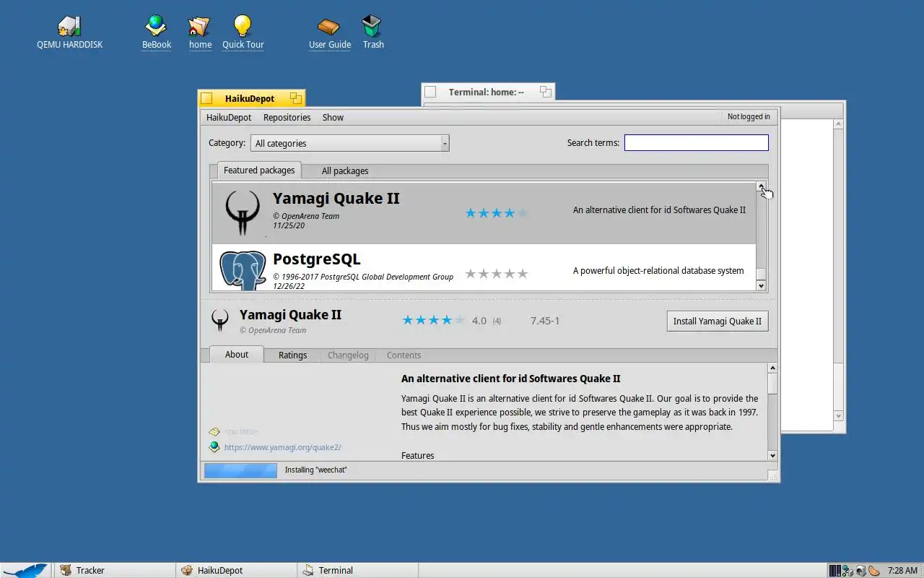Click the Install Yamagi Quake II button
The width and height of the screenshot is (924, 578).
[718, 322]
